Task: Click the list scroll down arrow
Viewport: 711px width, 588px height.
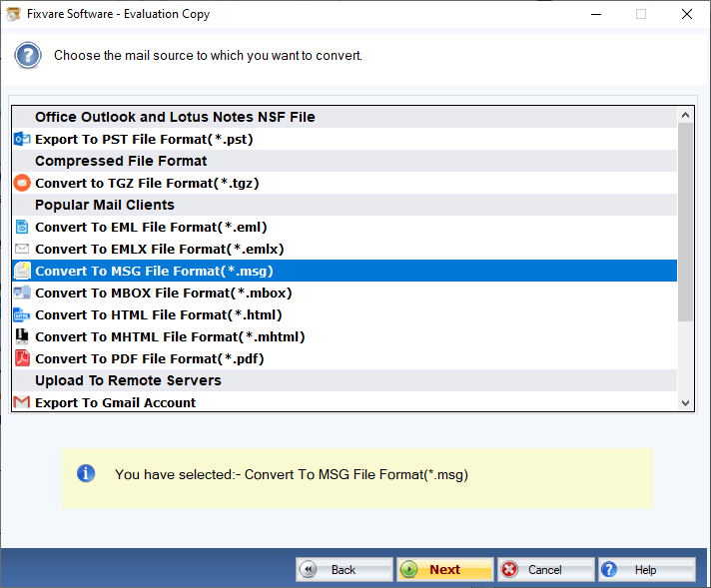Action: (x=686, y=403)
